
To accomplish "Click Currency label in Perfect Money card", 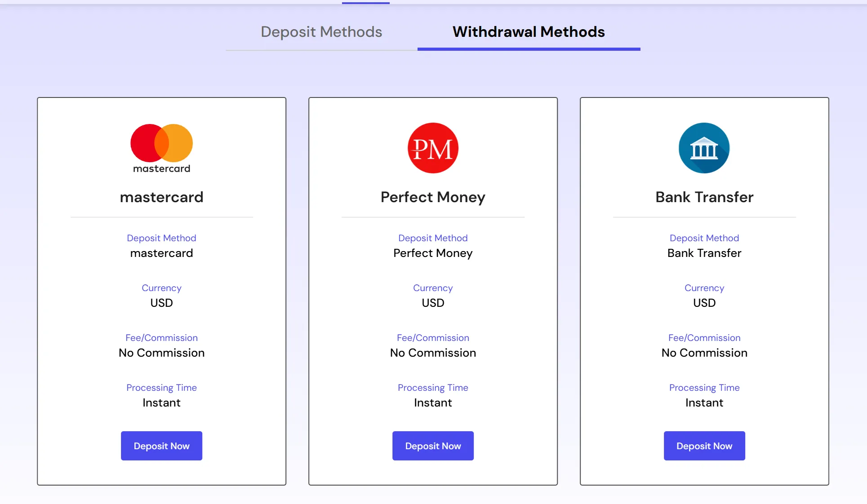I will pyautogui.click(x=433, y=288).
